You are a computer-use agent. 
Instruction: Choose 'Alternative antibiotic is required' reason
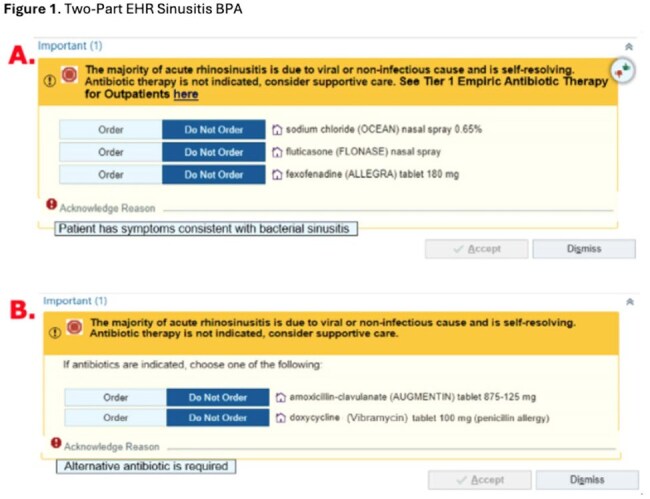pos(146,466)
